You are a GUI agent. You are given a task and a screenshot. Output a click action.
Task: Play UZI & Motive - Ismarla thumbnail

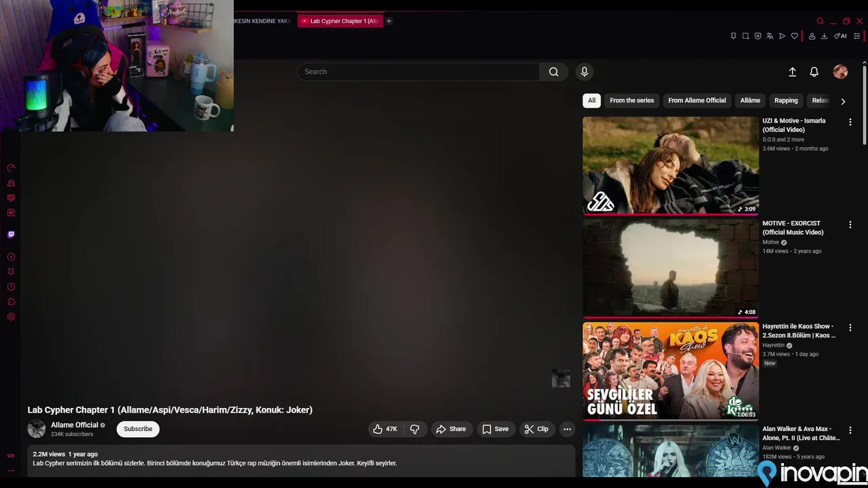pos(671,165)
